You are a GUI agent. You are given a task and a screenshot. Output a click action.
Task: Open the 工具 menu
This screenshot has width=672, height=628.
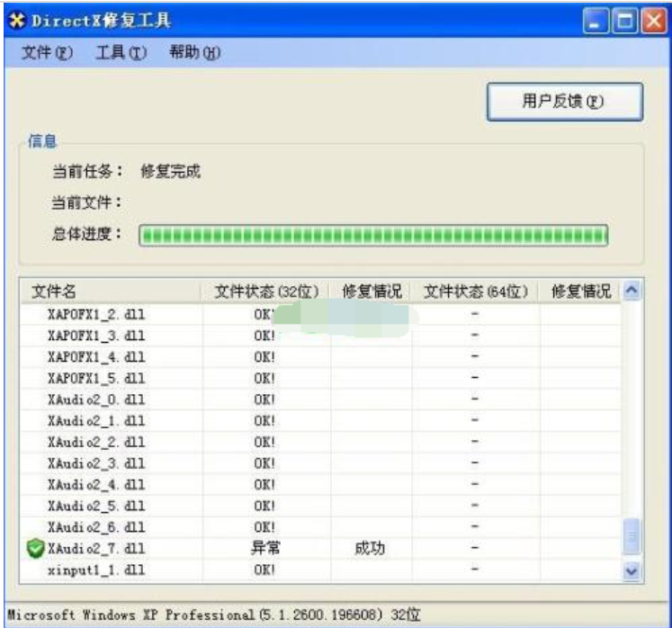(x=121, y=54)
